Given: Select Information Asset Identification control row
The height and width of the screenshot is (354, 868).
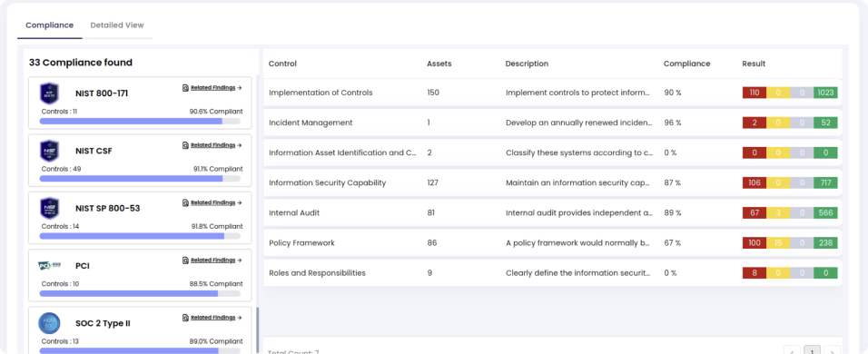Looking at the screenshot, I should click(552, 152).
